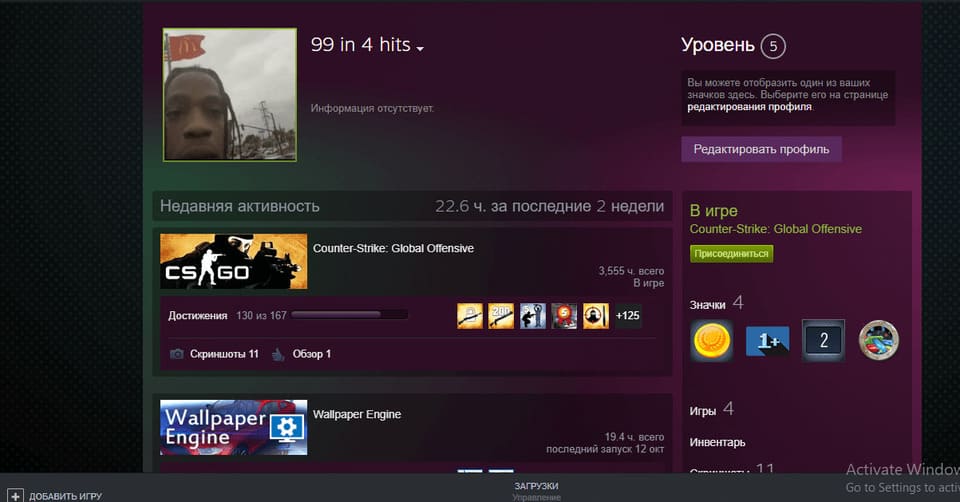Image resolution: width=960 pixels, height=502 pixels.
Task: Click the in-game 'Counter-Strike: Global Offensive' status link
Action: [x=776, y=229]
